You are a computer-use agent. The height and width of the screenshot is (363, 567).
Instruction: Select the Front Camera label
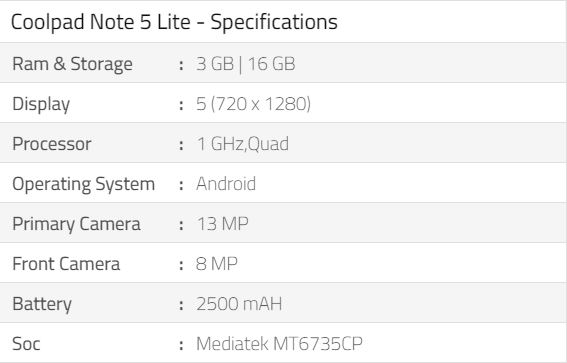tap(66, 264)
